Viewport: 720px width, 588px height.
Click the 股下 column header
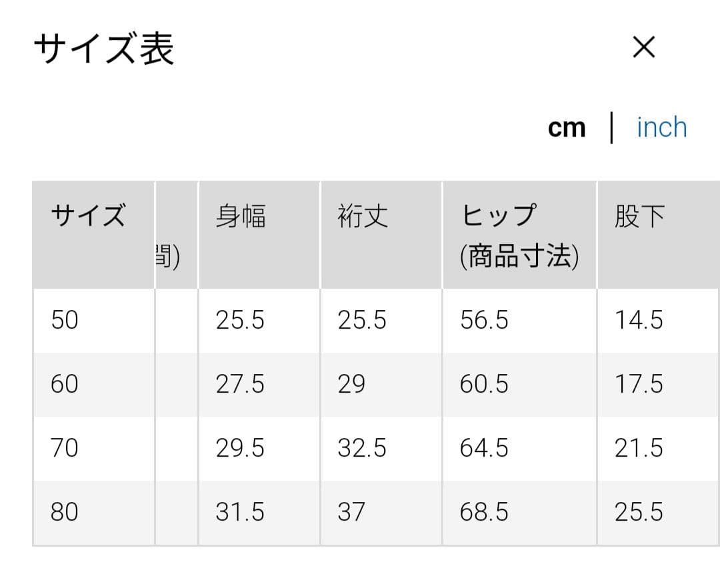click(659, 235)
